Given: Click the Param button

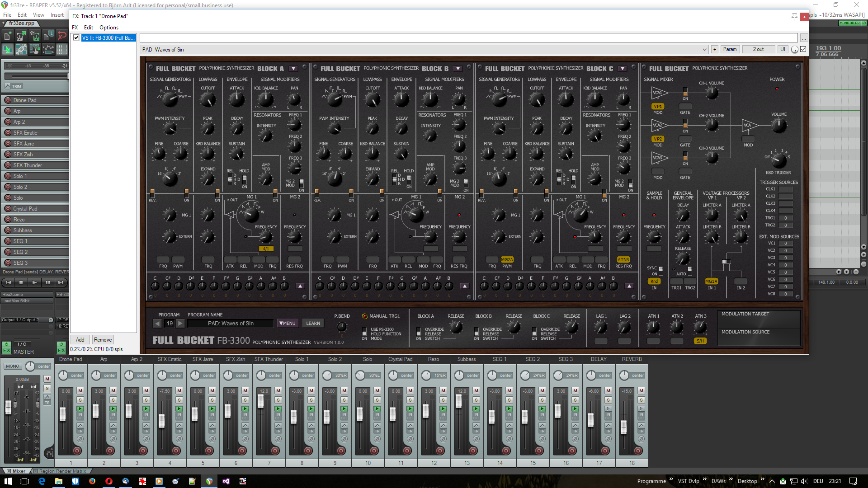Looking at the screenshot, I should pos(730,49).
